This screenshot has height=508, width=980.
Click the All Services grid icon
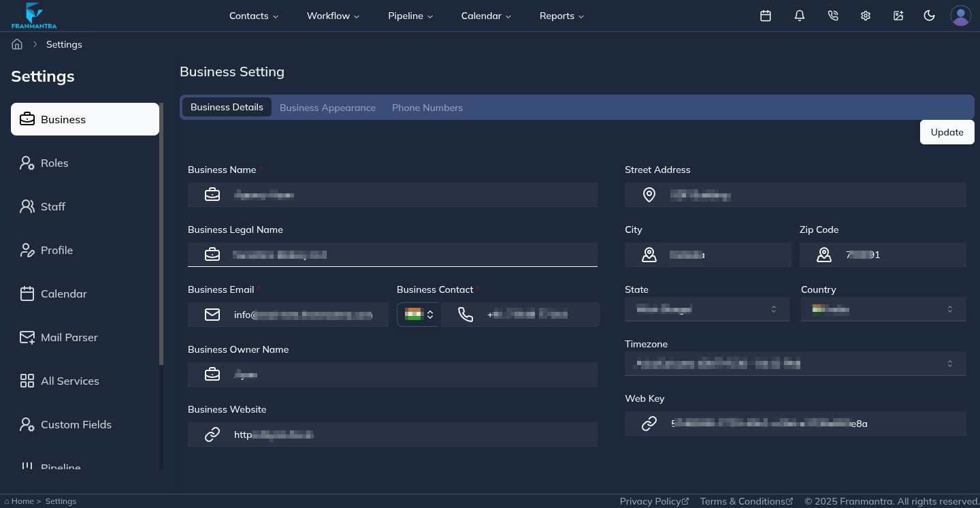(x=27, y=381)
